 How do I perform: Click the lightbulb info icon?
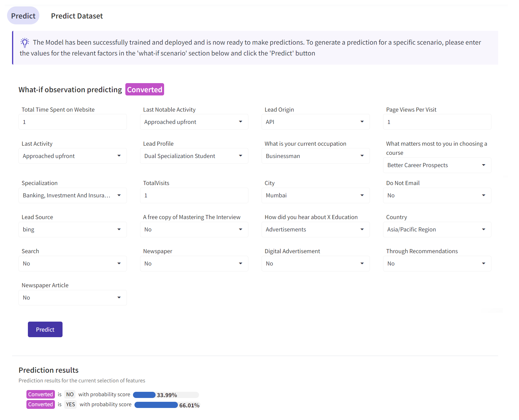(x=25, y=43)
